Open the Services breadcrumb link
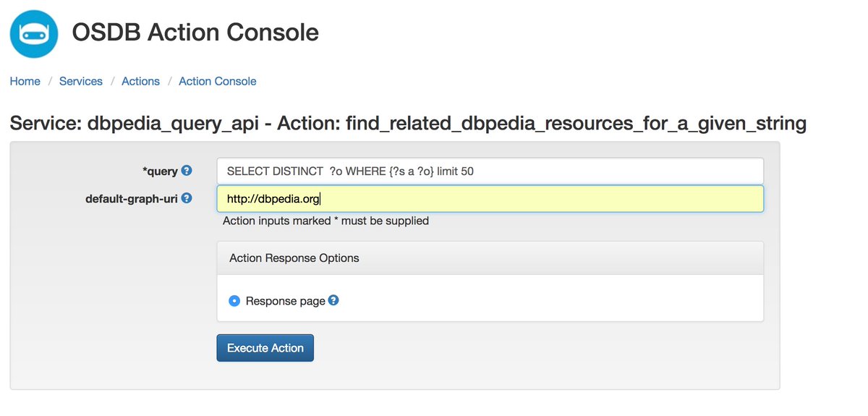 tap(81, 81)
